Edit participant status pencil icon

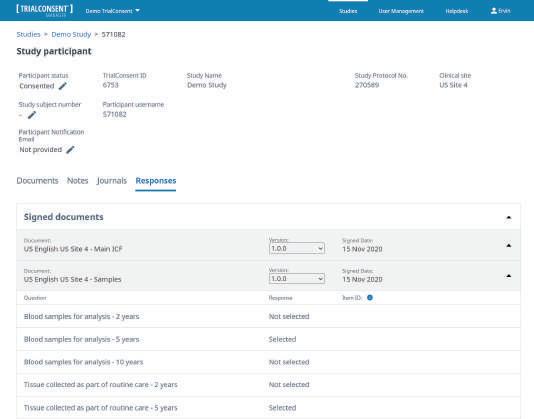tap(63, 86)
